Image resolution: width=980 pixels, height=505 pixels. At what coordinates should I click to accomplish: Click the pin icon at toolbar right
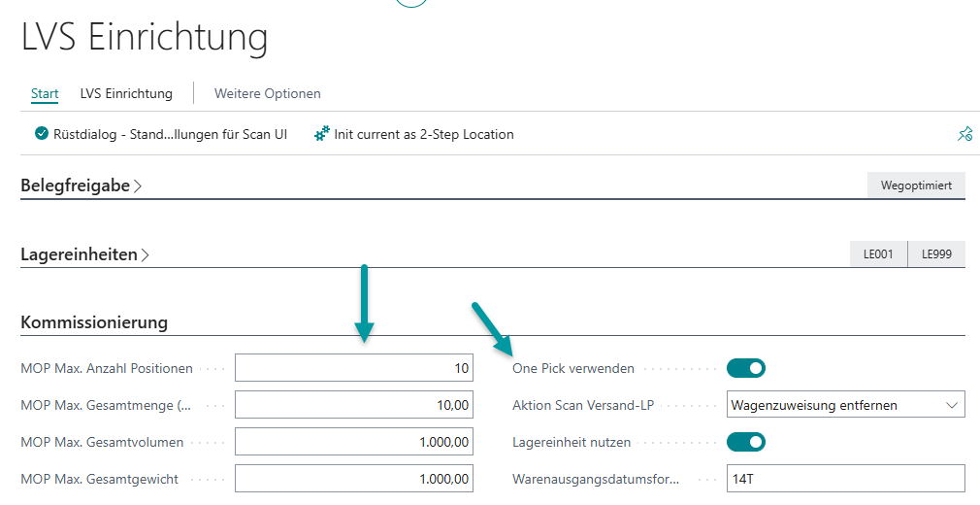click(964, 134)
